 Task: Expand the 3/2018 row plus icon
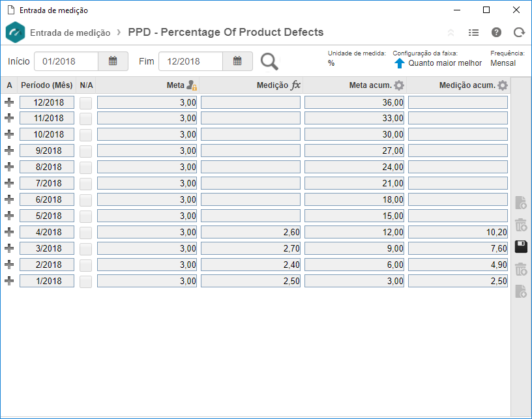point(9,248)
